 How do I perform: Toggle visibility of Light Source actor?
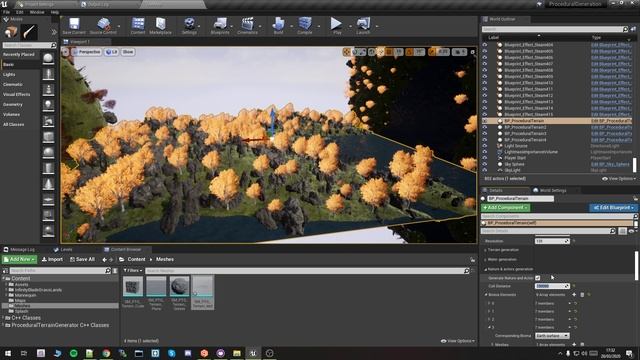(x=485, y=146)
